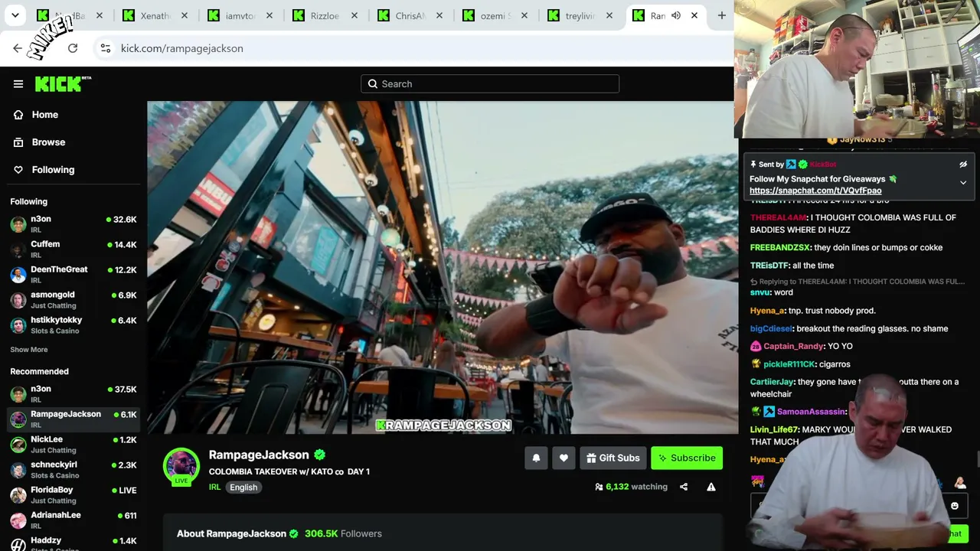Open the browser tab search dropdown
Image resolution: width=980 pixels, height=551 pixels.
15,15
